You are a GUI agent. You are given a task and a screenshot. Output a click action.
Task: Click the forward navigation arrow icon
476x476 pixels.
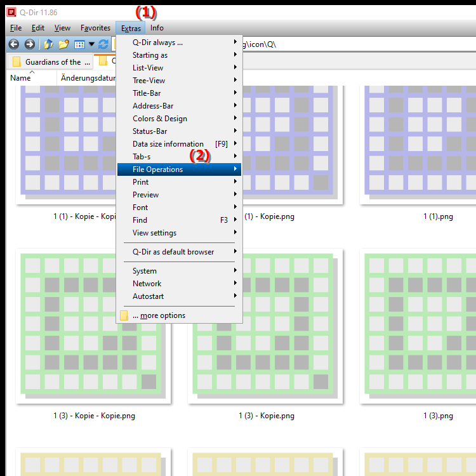point(29,44)
